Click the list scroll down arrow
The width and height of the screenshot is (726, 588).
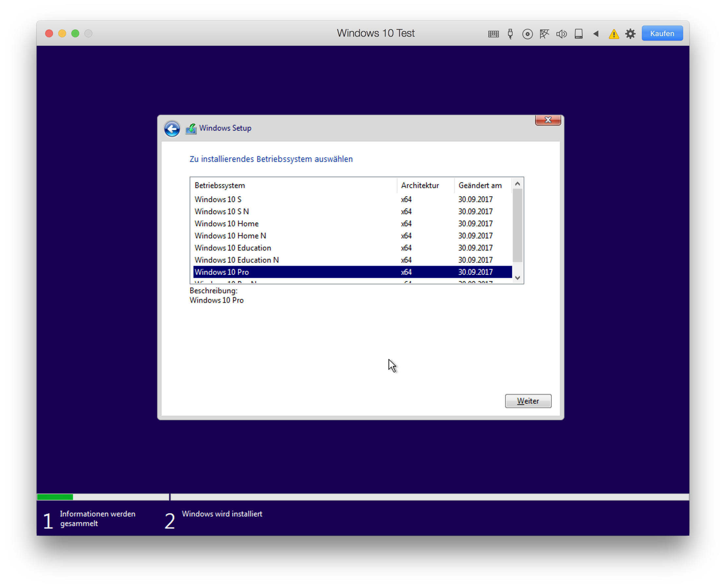click(x=517, y=278)
